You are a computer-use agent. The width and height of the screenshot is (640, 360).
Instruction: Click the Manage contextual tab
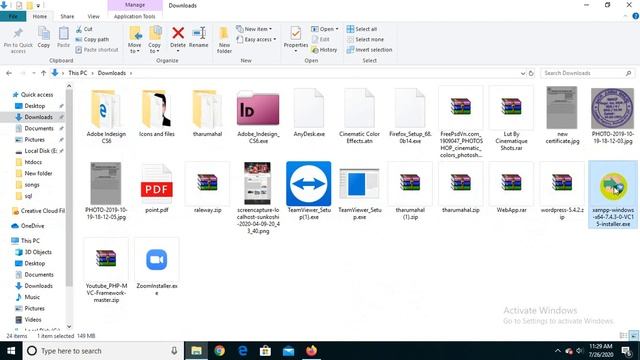tap(135, 5)
